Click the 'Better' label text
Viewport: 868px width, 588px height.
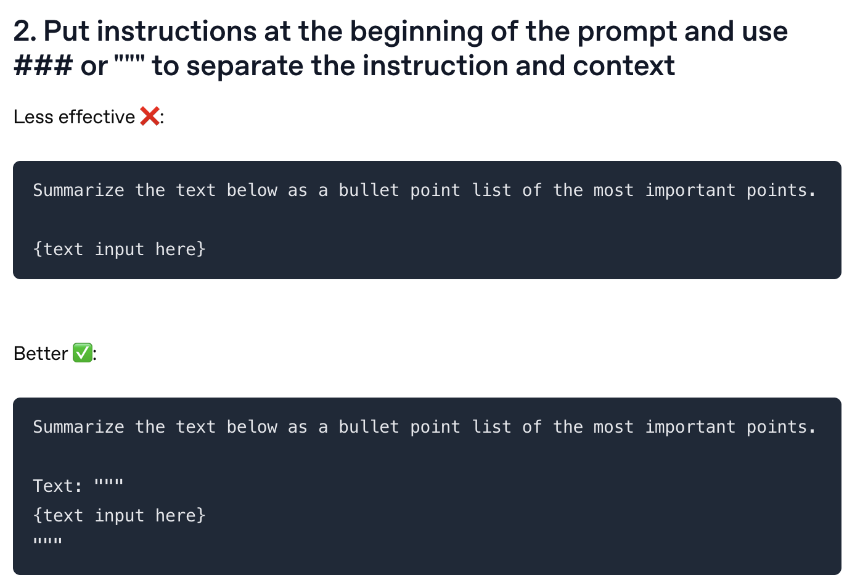(41, 353)
